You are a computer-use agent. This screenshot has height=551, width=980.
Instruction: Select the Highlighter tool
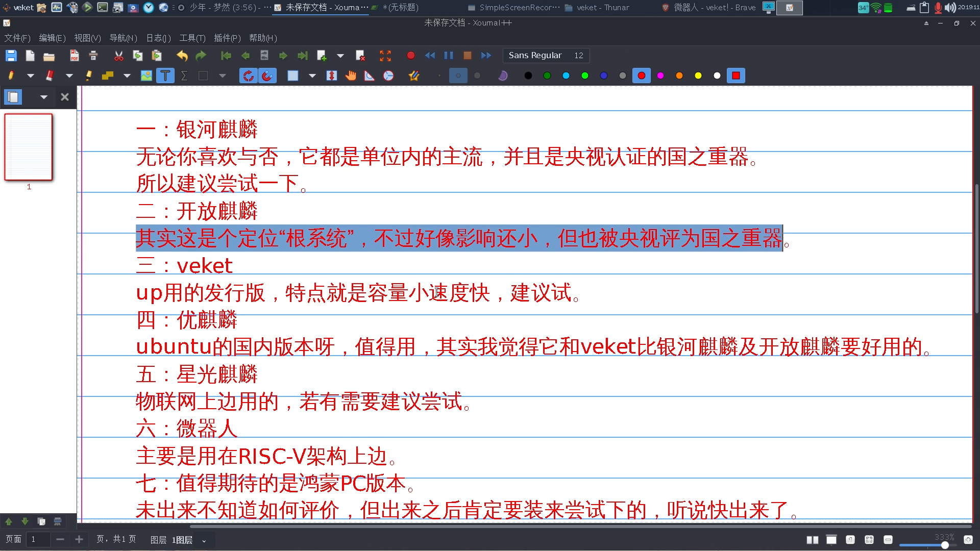point(88,76)
